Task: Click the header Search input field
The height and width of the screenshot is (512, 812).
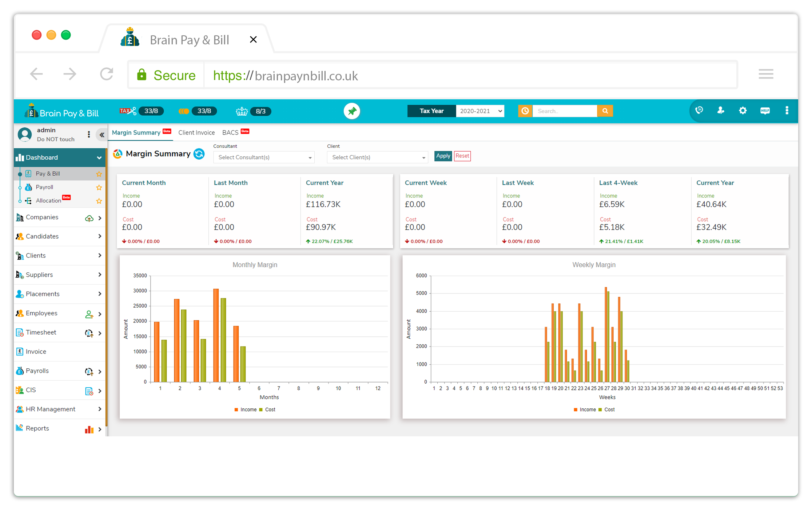Action: click(565, 111)
